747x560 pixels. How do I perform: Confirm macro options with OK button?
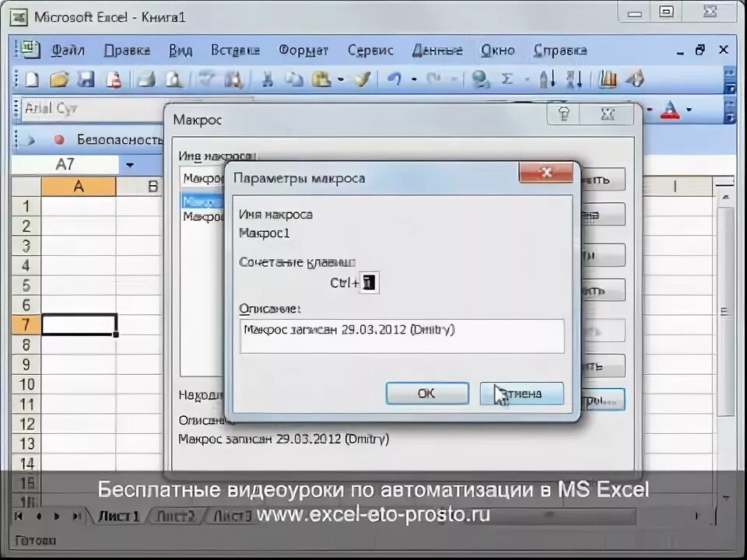pyautogui.click(x=427, y=394)
